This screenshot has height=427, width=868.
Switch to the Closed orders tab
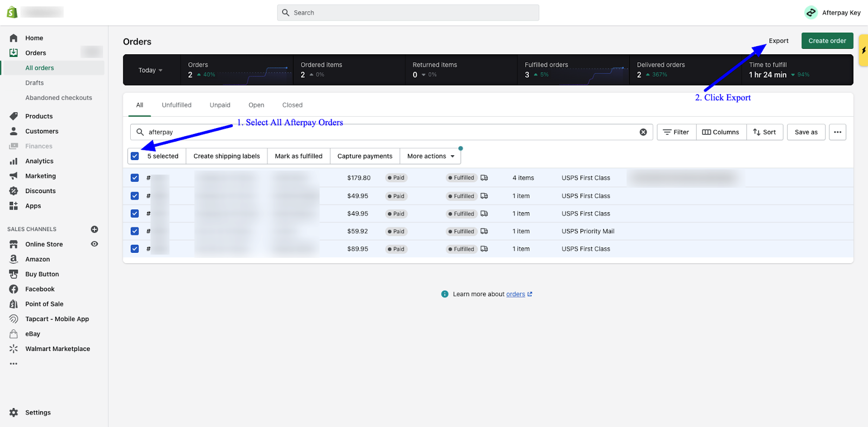[292, 105]
